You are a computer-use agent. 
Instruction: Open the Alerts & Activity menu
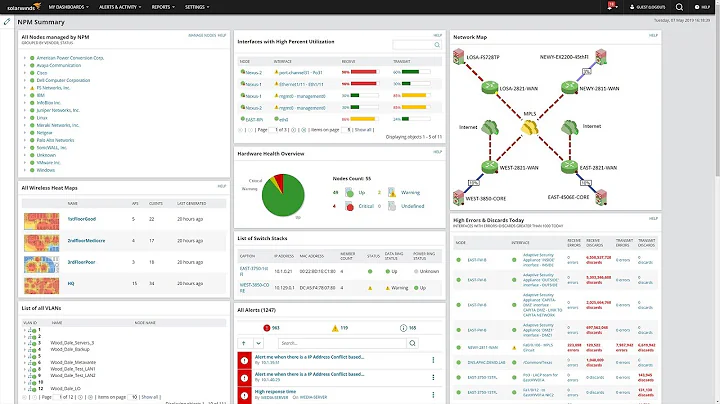point(120,7)
